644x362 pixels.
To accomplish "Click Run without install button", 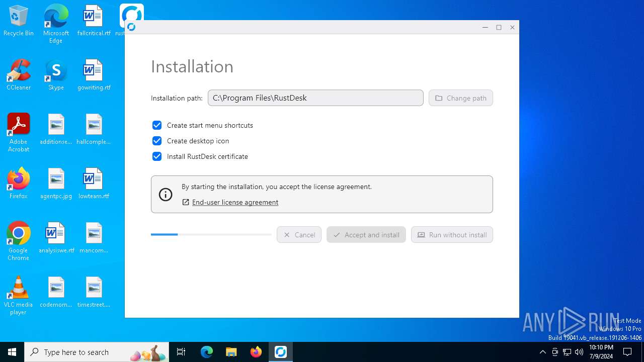I will [x=452, y=235].
